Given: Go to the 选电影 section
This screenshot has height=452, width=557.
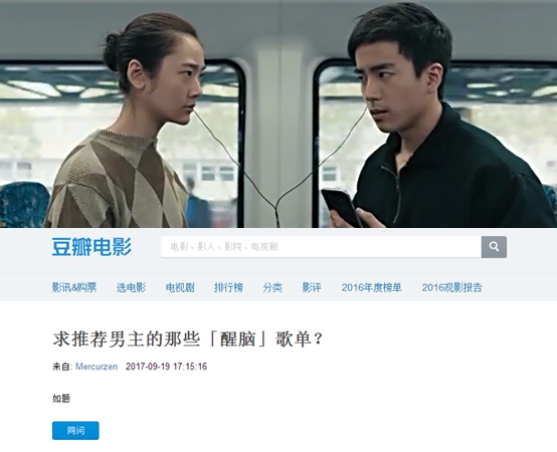Looking at the screenshot, I should (131, 287).
